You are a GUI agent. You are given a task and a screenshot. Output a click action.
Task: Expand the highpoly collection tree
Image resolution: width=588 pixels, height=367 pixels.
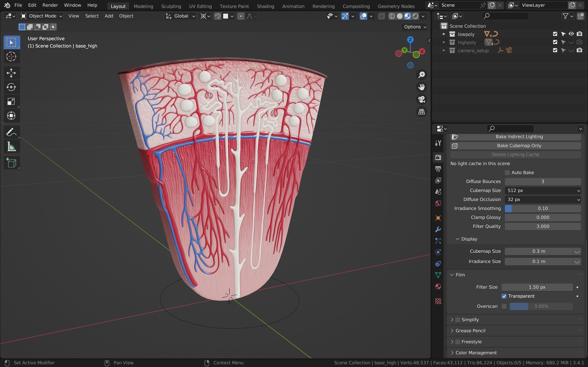click(444, 42)
